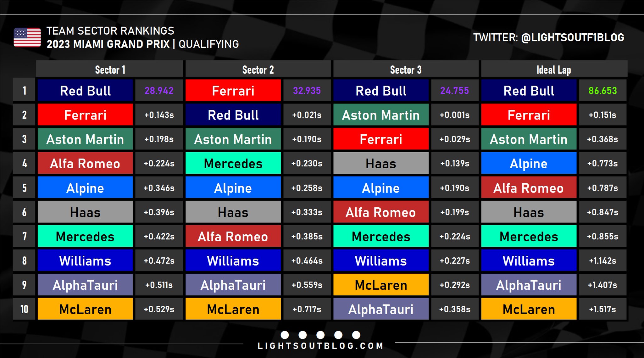Screen dimensions: 644x358
Task: Open the @LIGHTSOUTF1BLOG Twitter handle
Action: 572,38
